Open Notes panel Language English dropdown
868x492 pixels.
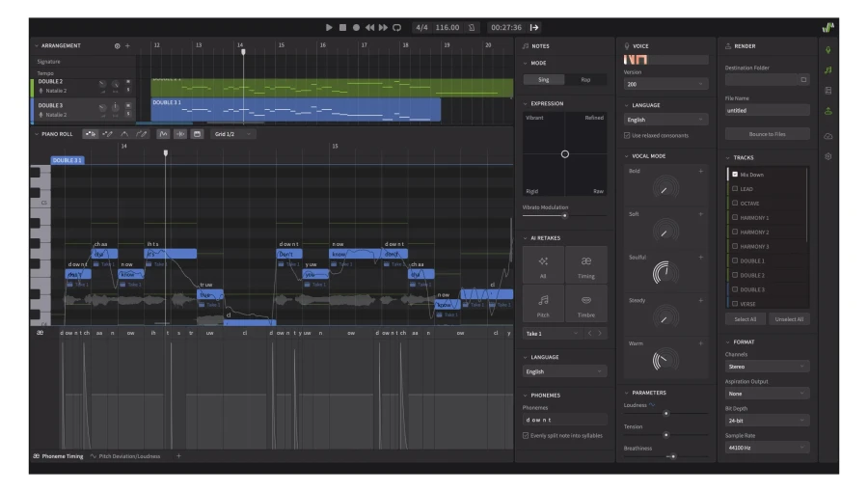click(564, 372)
